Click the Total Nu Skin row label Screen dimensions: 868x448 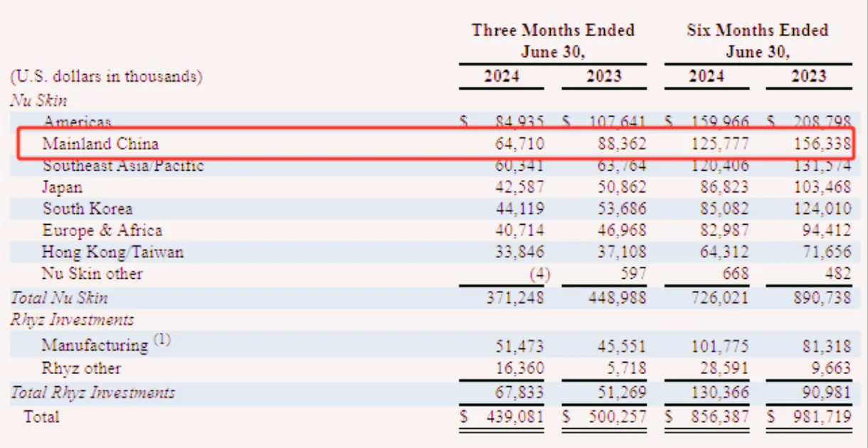click(59, 298)
